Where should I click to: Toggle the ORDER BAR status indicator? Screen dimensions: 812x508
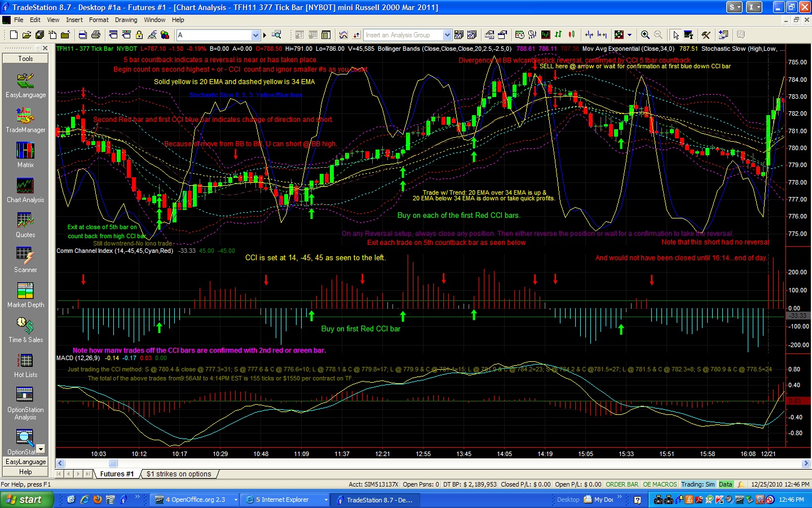pyautogui.click(x=622, y=484)
